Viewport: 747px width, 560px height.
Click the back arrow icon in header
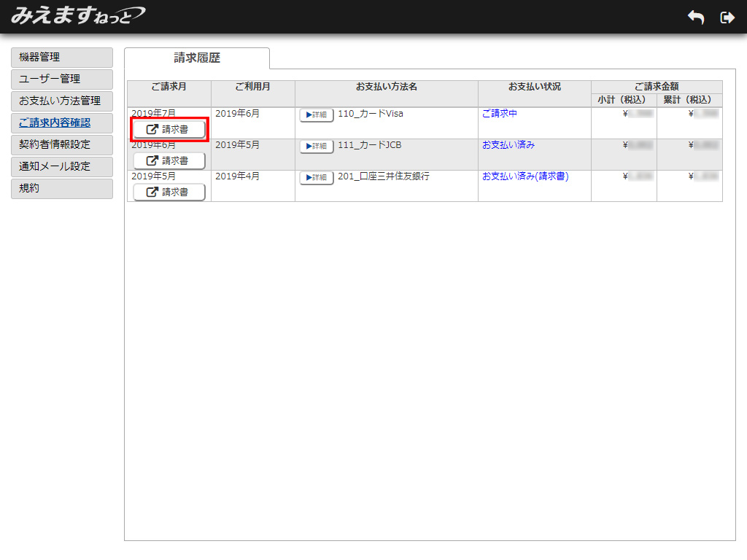click(x=696, y=17)
